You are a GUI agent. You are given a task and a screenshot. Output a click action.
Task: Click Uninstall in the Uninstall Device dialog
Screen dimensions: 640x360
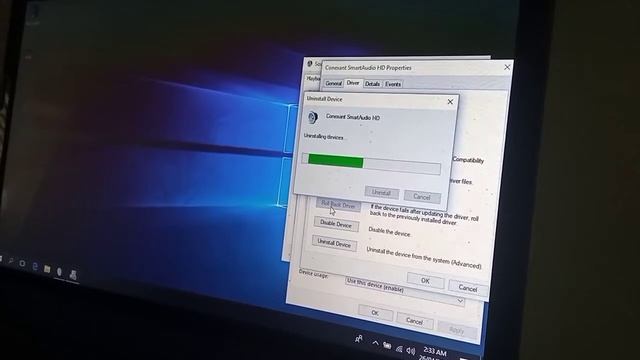[381, 193]
